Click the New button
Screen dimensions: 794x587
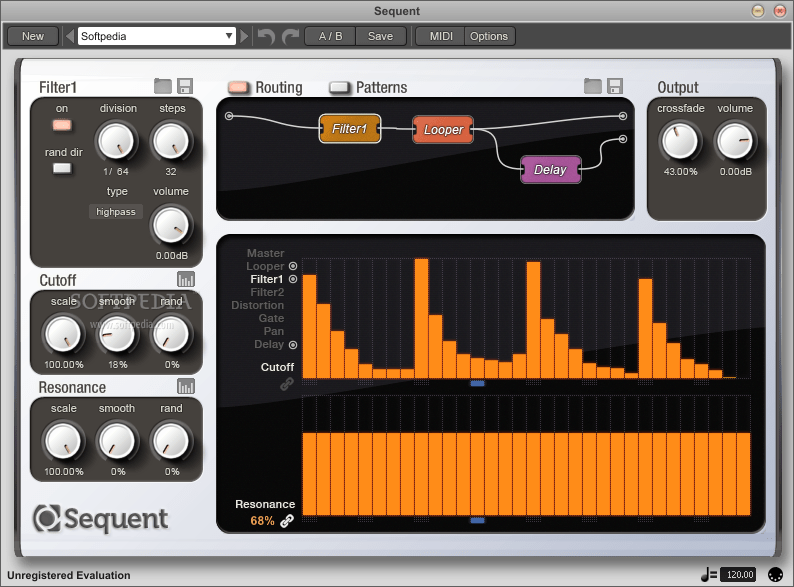pos(33,36)
